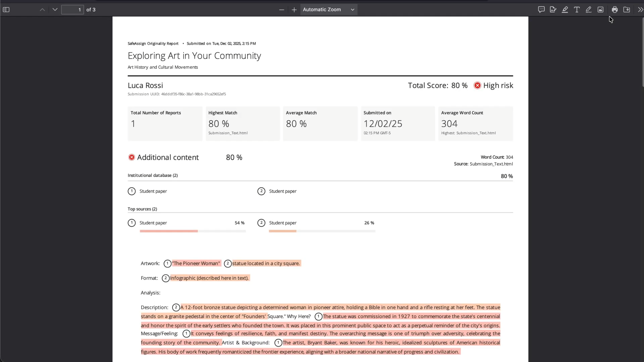
Task: Open the Automatic Zoom dropdown
Action: point(329,10)
